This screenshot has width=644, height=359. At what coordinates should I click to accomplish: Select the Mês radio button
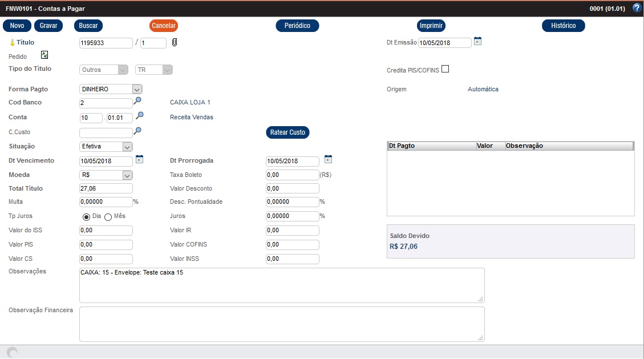tap(108, 217)
